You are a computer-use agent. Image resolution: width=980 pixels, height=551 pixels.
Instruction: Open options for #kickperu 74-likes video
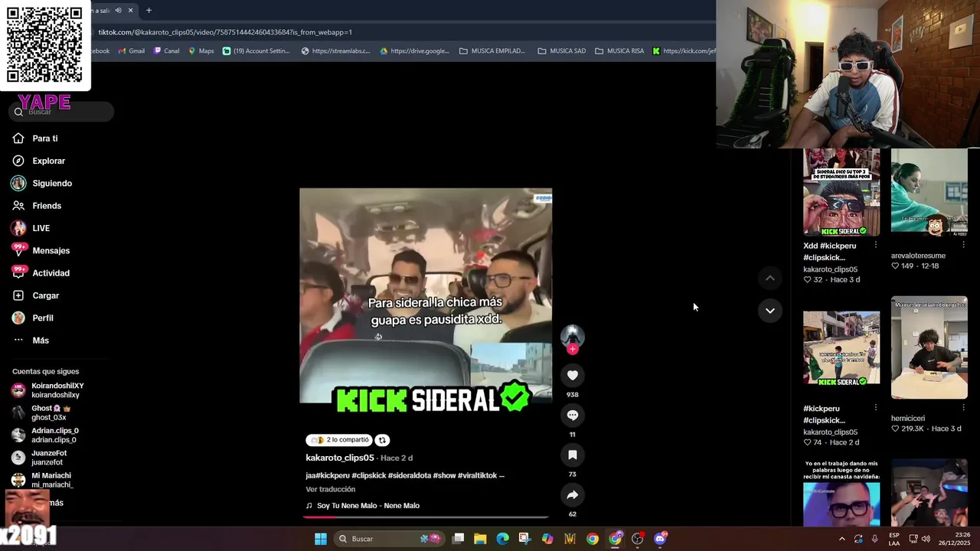click(875, 409)
